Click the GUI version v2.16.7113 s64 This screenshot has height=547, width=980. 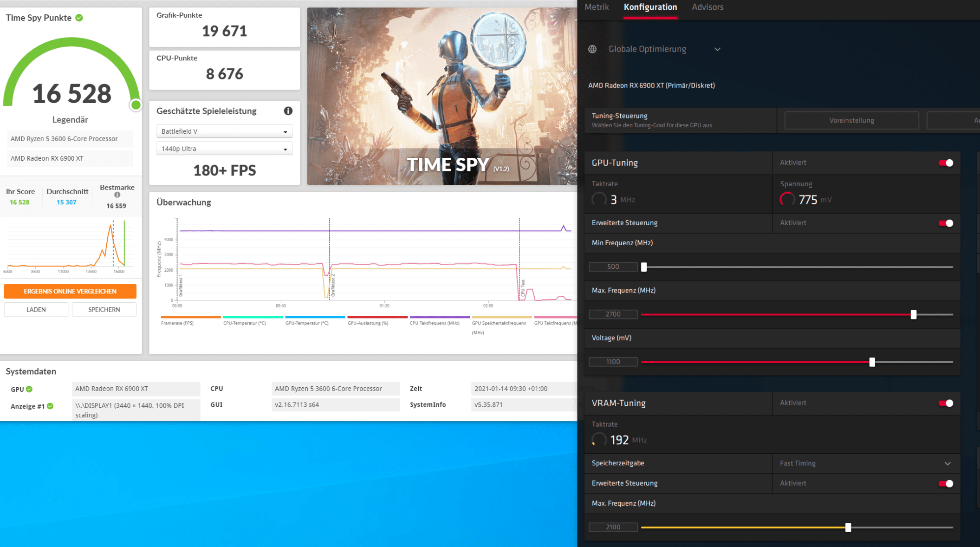[x=335, y=405]
